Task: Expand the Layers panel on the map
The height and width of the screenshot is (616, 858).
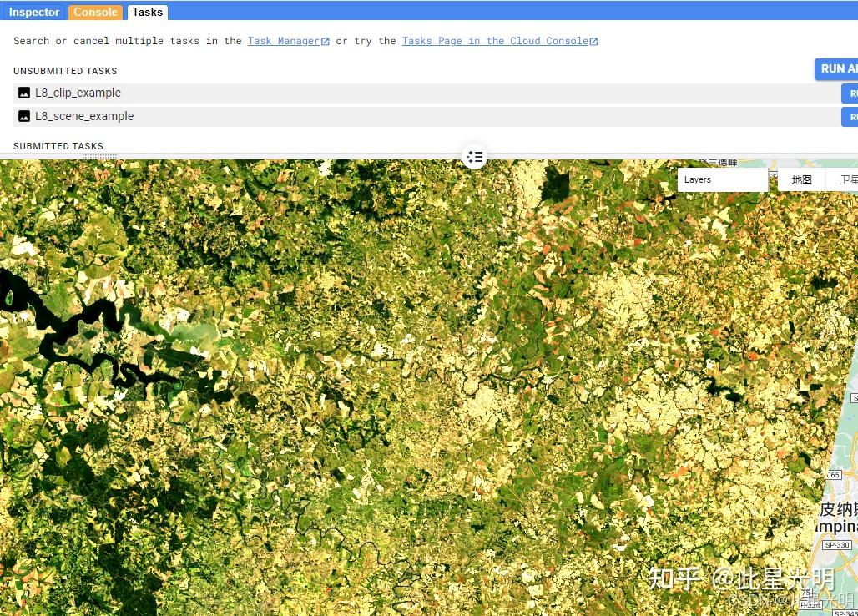Action: point(722,179)
